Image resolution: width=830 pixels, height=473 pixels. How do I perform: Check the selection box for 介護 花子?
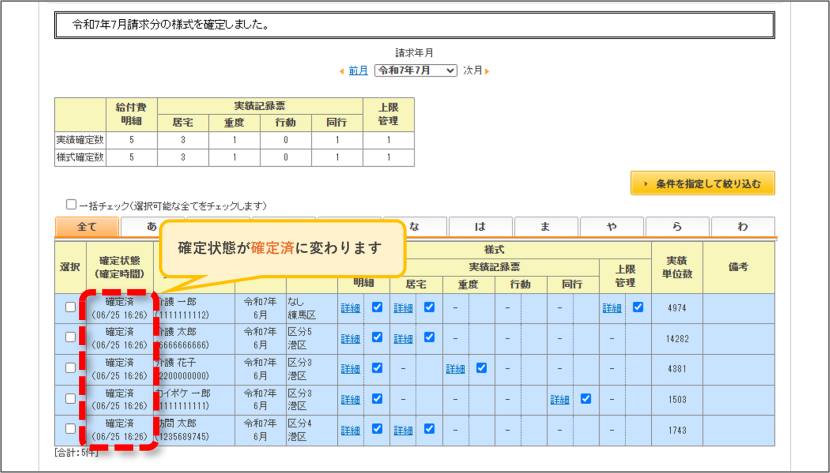click(70, 368)
